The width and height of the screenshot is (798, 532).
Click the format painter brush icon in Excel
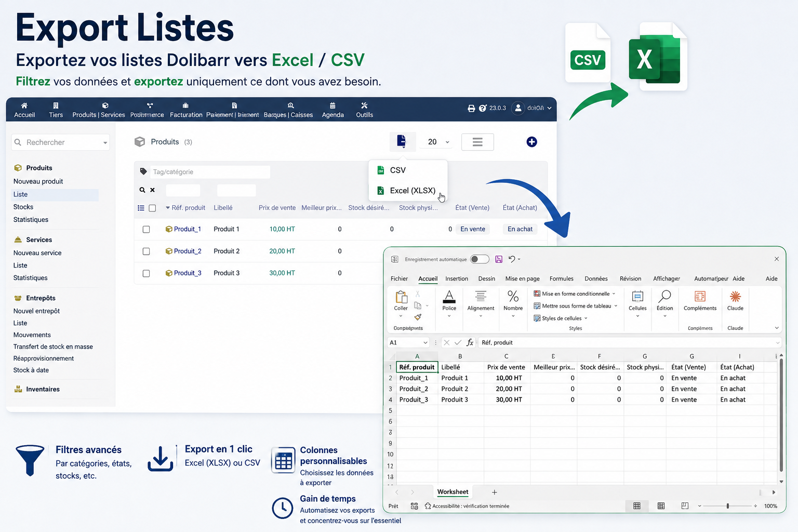click(x=418, y=317)
